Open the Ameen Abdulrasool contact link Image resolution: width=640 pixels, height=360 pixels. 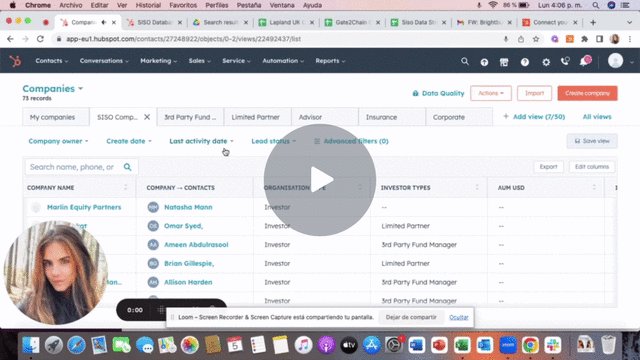(x=196, y=245)
